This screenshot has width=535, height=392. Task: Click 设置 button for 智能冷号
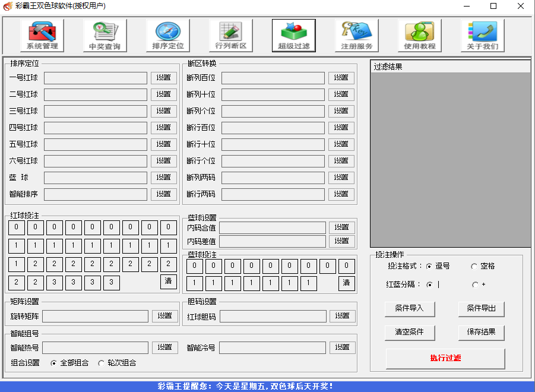click(x=343, y=347)
